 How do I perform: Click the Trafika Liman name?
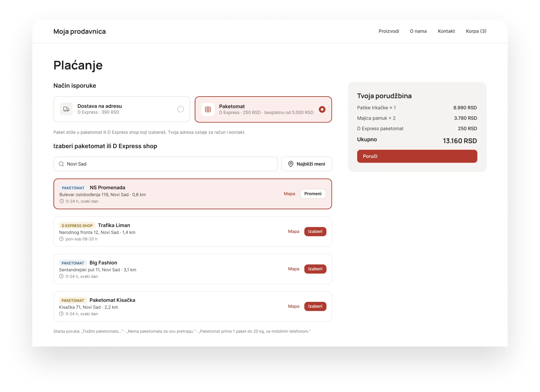pos(114,225)
